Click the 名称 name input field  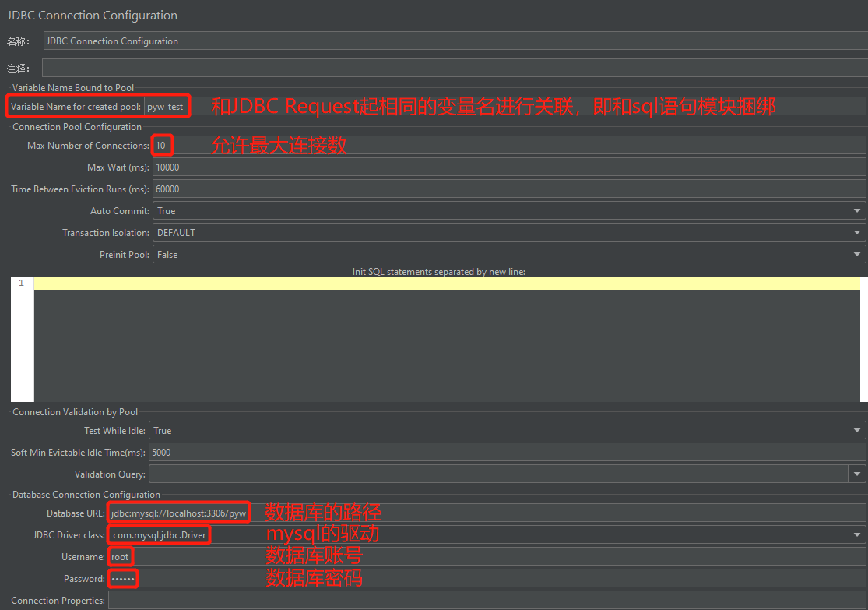(x=455, y=41)
